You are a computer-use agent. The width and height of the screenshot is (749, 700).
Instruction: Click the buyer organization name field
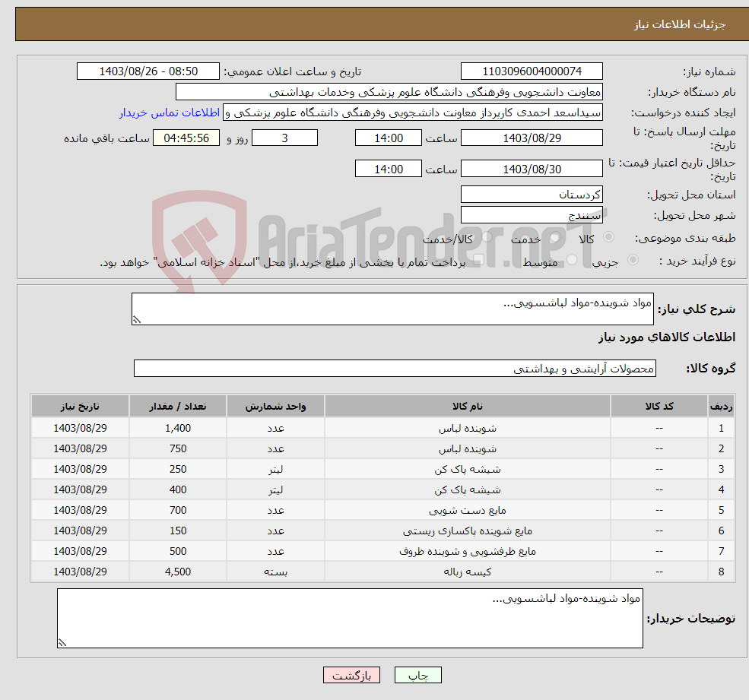[x=389, y=92]
